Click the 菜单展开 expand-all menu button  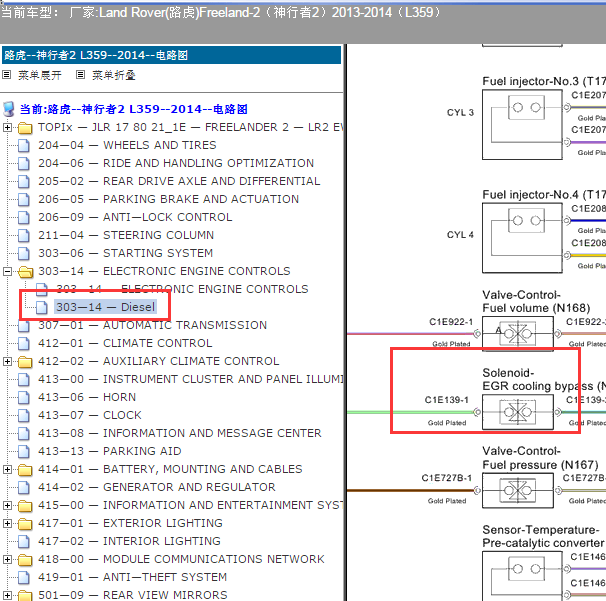point(39,75)
